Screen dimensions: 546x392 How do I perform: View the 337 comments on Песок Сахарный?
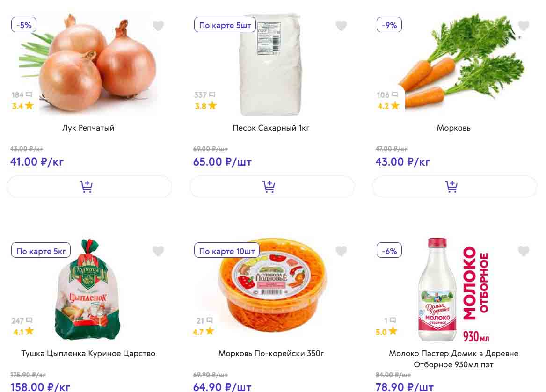coord(204,95)
